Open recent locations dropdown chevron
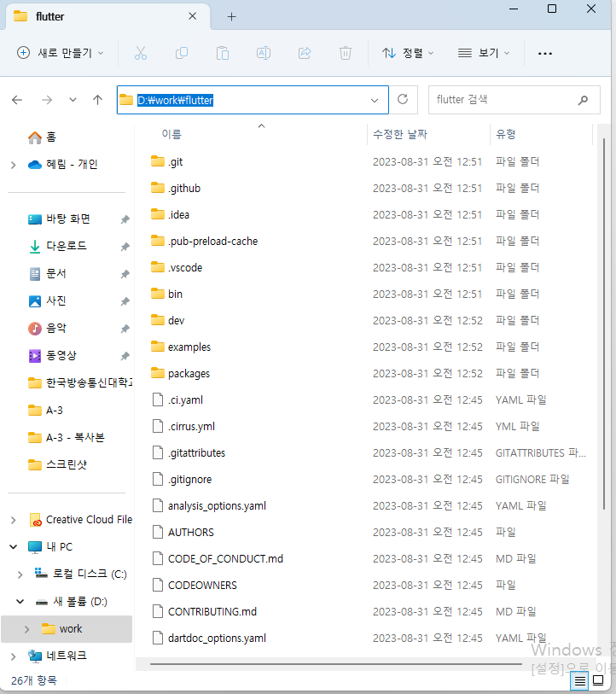The height and width of the screenshot is (694, 616). point(73,100)
